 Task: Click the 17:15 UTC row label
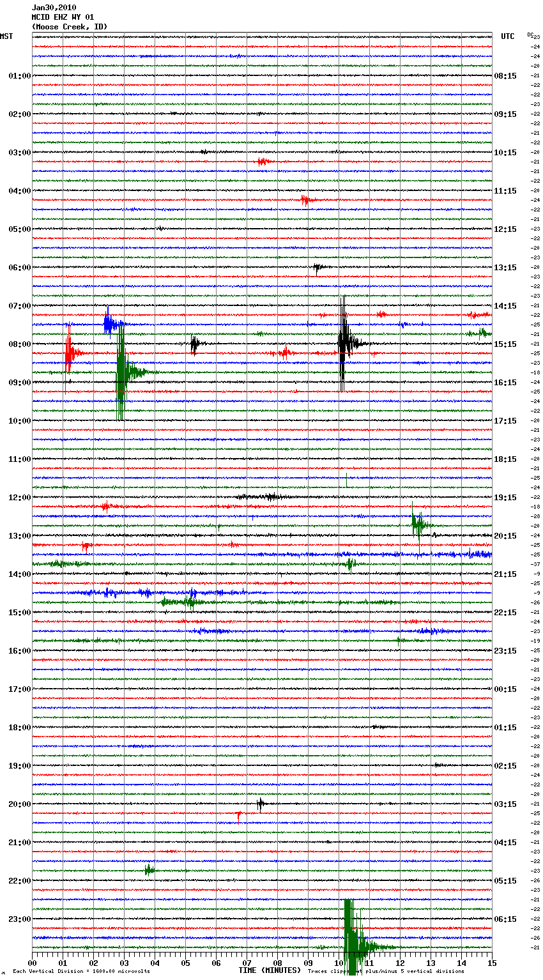point(505,421)
